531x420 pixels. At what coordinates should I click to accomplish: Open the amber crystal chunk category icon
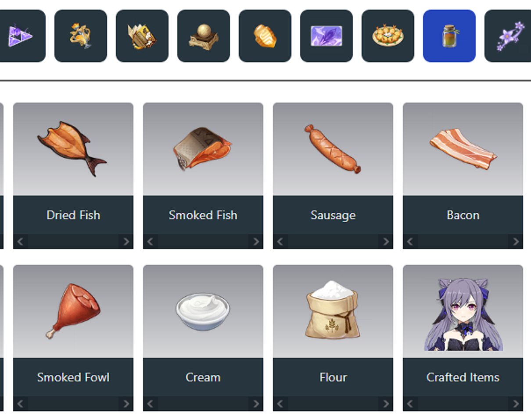point(265,36)
